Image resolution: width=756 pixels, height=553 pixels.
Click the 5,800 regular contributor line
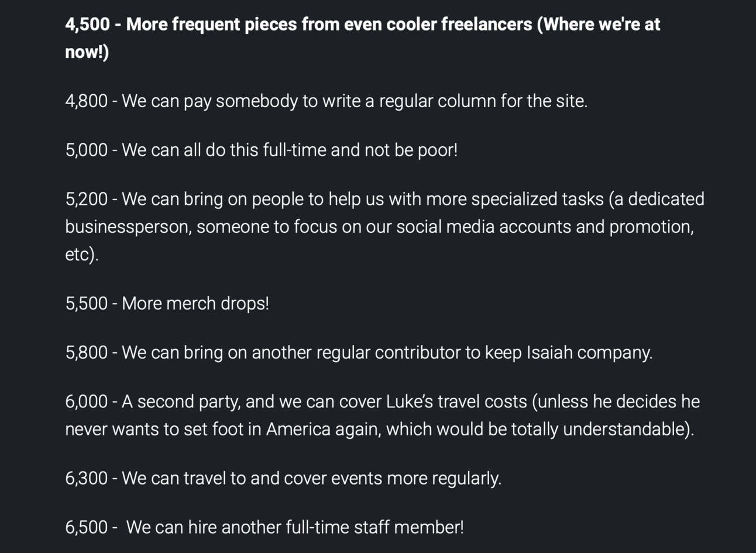click(x=359, y=353)
